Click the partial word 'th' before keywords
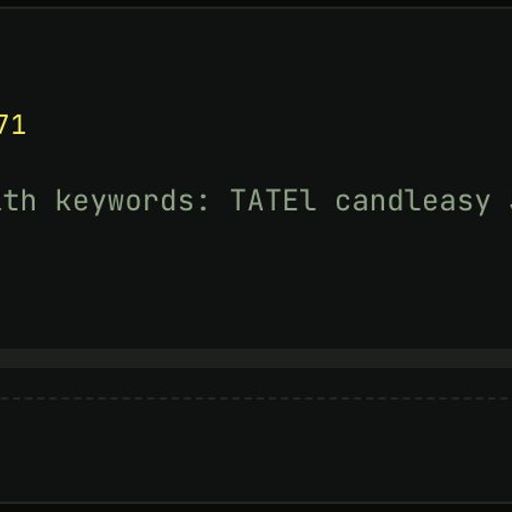The image size is (512, 512). pos(18,200)
